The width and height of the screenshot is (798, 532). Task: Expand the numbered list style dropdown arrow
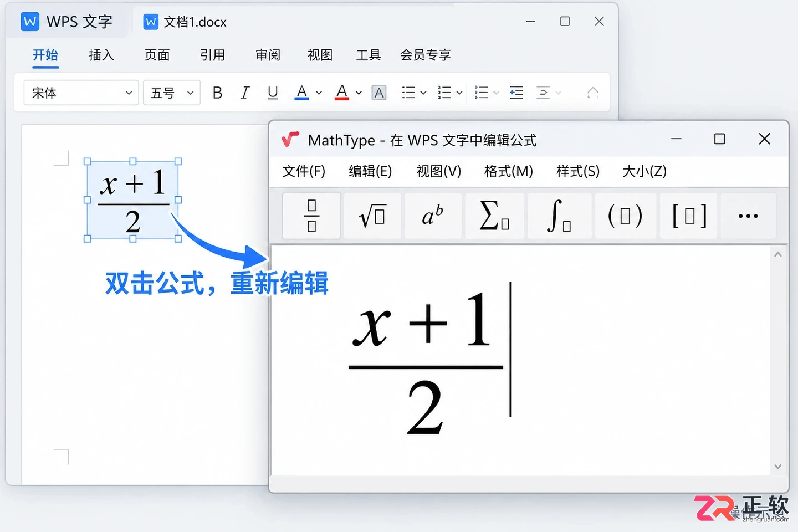click(459, 93)
